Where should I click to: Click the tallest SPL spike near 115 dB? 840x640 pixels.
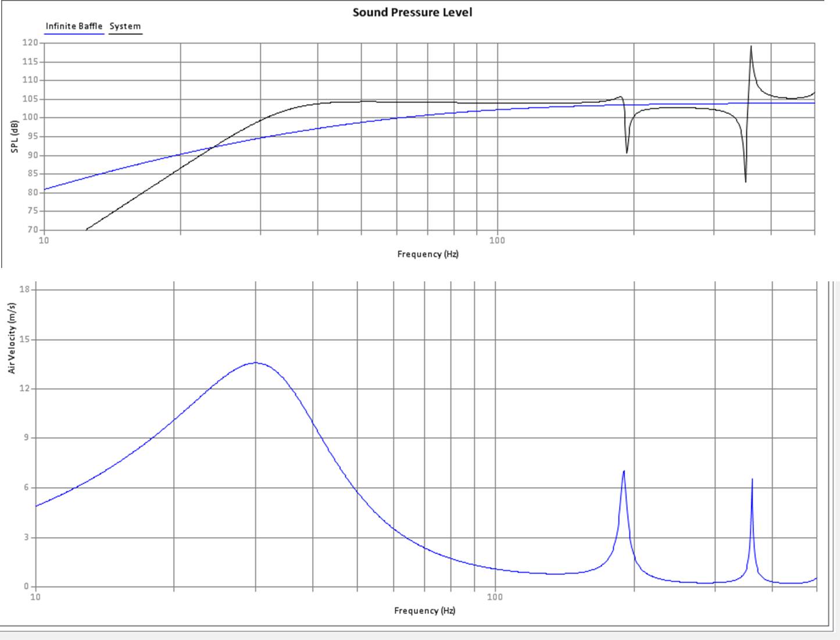tap(751, 47)
